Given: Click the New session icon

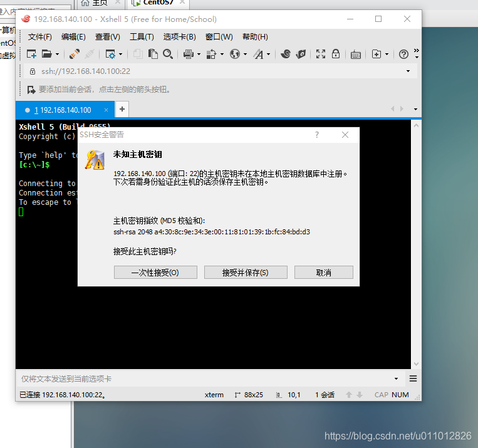Looking at the screenshot, I should click(x=31, y=54).
